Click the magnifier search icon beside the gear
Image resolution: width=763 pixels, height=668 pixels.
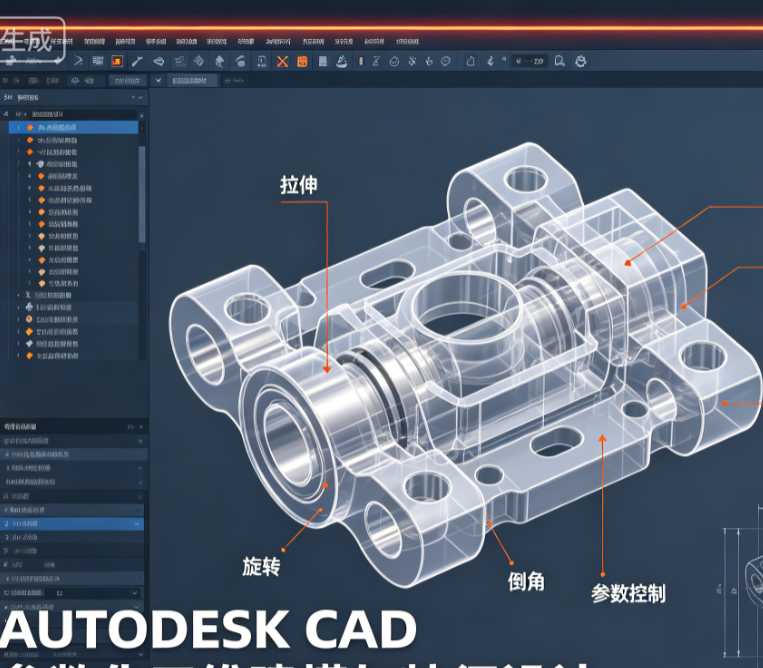click(x=560, y=61)
